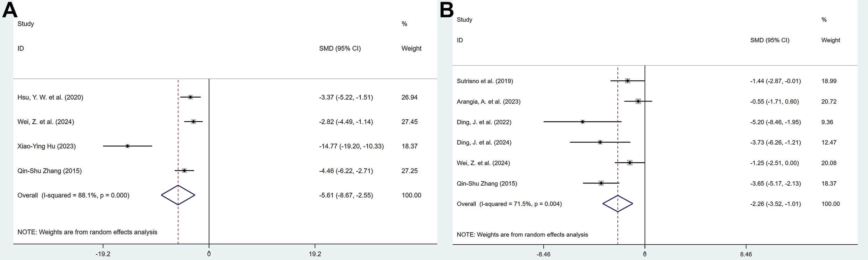Click the panel B letter label
The width and height of the screenshot is (868, 260).
446,10
